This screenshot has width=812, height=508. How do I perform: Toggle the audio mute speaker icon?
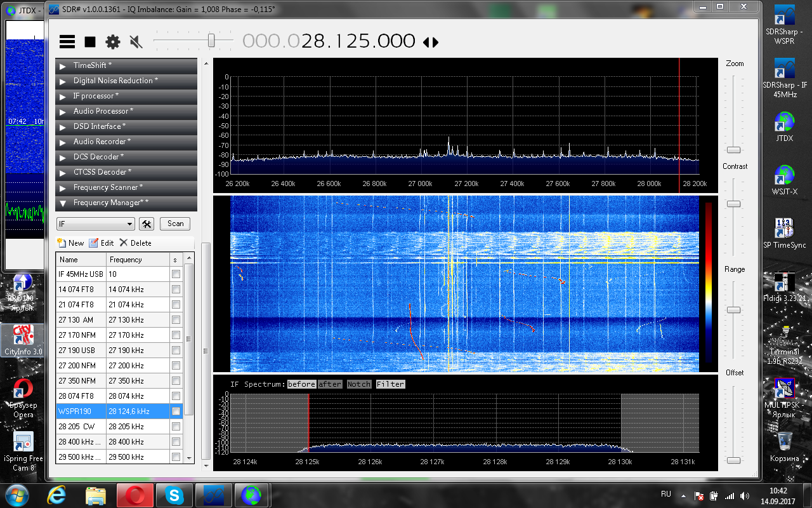[135, 42]
